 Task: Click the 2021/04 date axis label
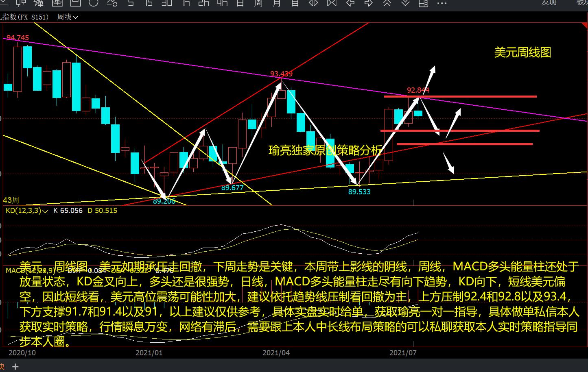[x=276, y=353]
